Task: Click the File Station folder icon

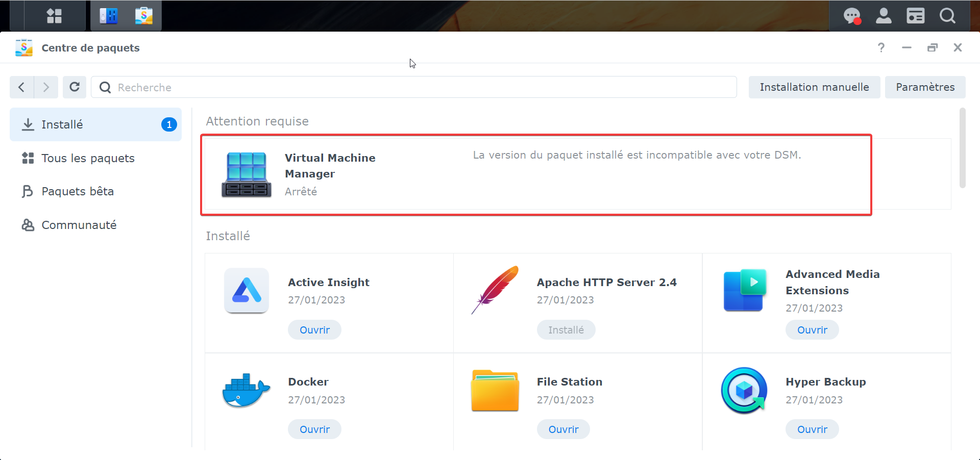Action: (495, 390)
